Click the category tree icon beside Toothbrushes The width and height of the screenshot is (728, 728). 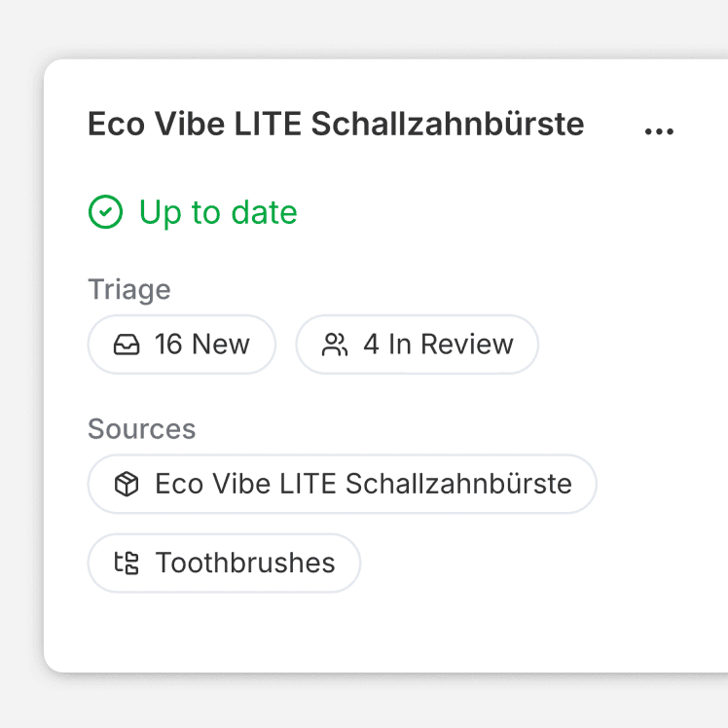pyautogui.click(x=127, y=563)
